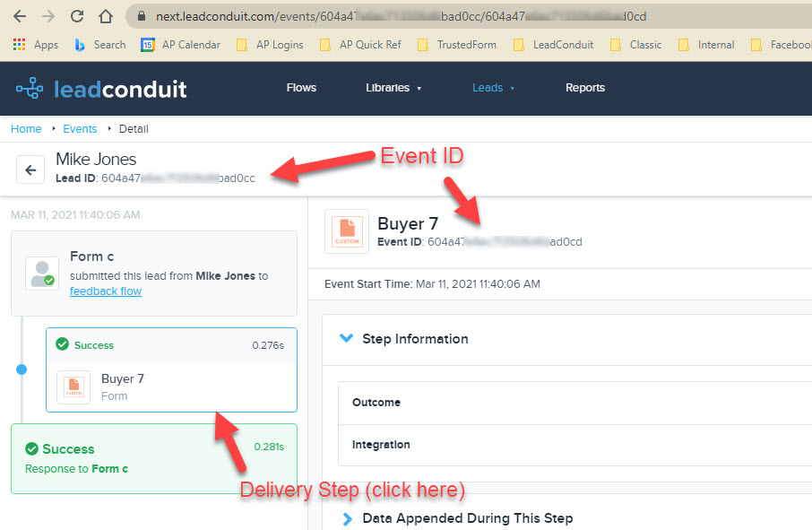This screenshot has width=812, height=530.
Task: Click the Buyer 7 custom icon in step list
Action: [73, 387]
